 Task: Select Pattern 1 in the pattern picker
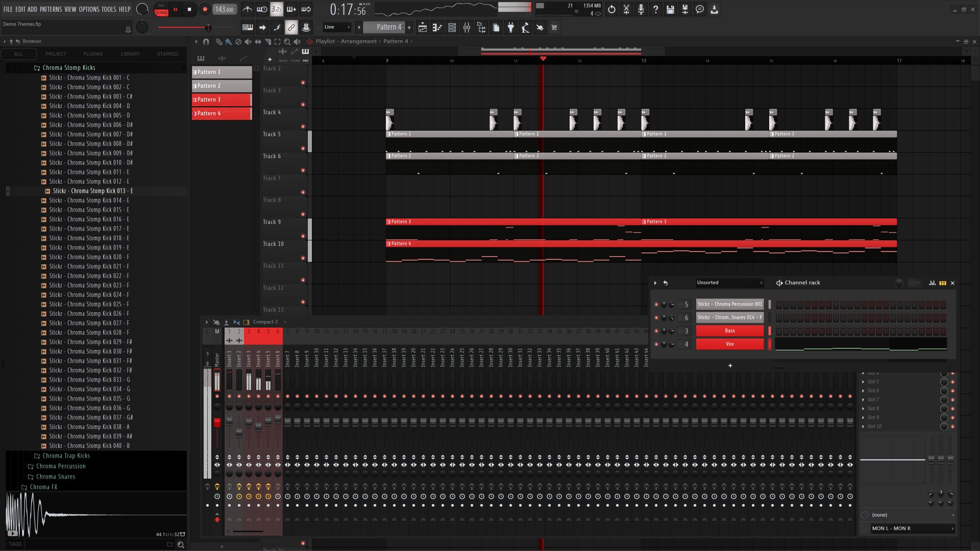222,72
